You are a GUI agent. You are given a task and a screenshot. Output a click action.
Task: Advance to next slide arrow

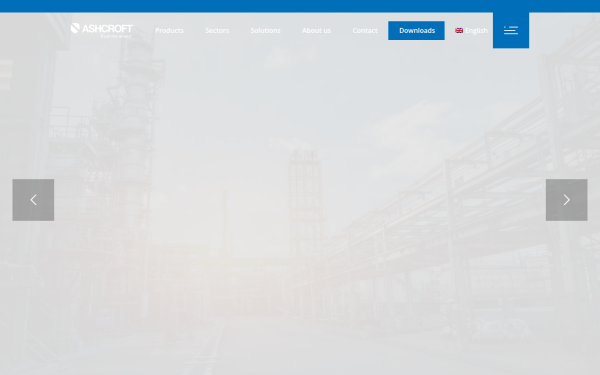pos(567,200)
